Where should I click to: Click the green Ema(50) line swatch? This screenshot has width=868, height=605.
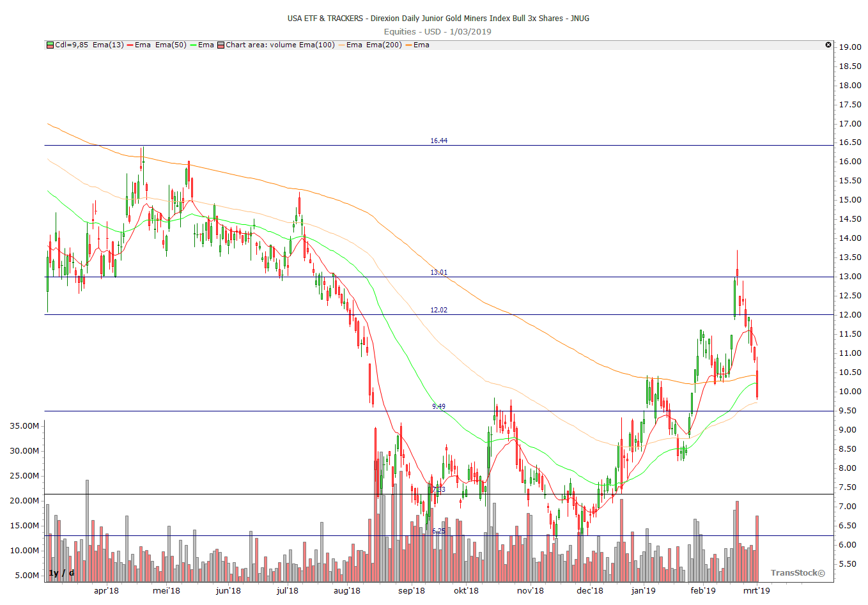[x=193, y=45]
